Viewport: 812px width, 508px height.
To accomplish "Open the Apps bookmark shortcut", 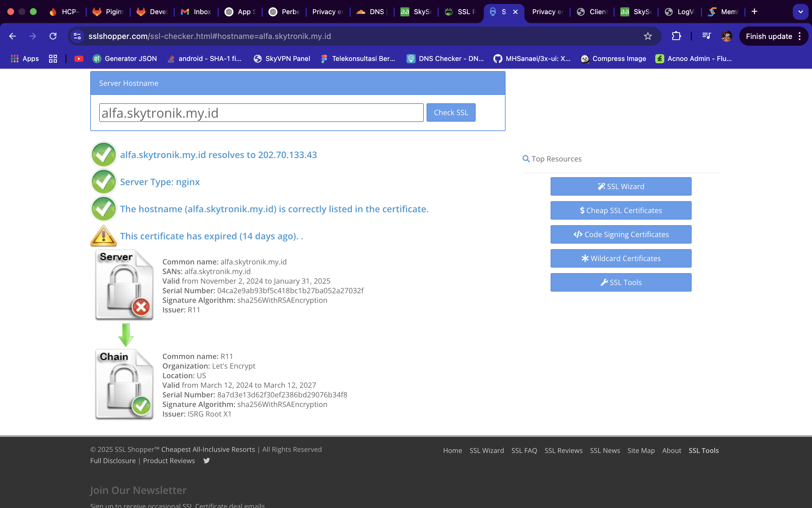I will coord(25,59).
